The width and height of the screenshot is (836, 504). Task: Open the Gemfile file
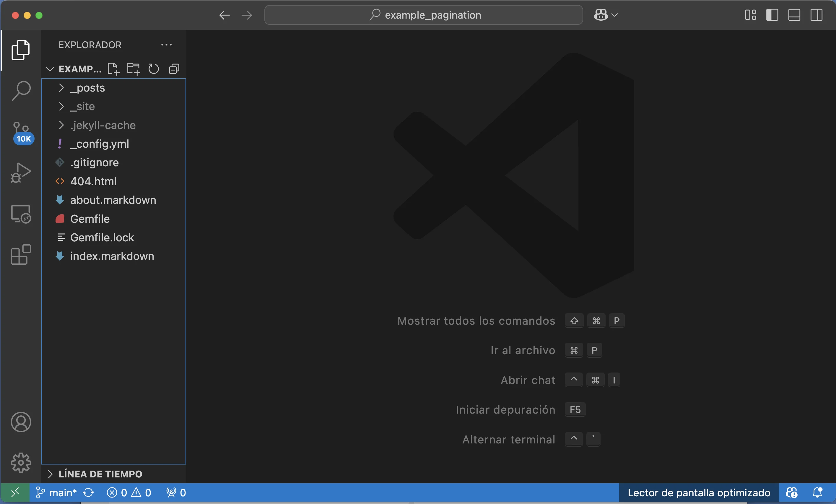point(114,219)
